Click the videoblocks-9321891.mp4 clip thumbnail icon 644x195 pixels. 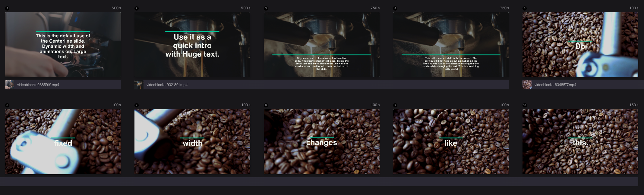[139, 85]
